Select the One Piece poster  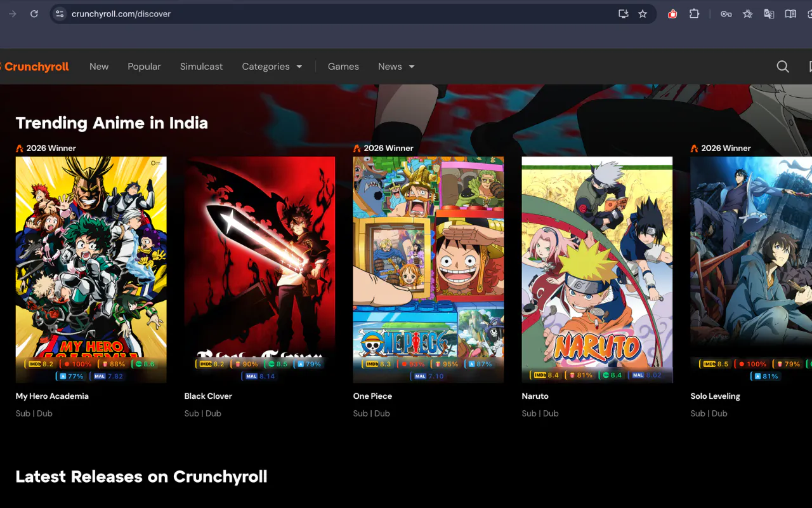tap(429, 270)
